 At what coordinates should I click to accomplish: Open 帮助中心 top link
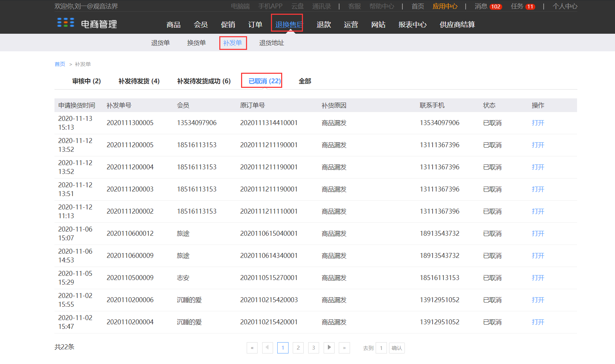382,6
